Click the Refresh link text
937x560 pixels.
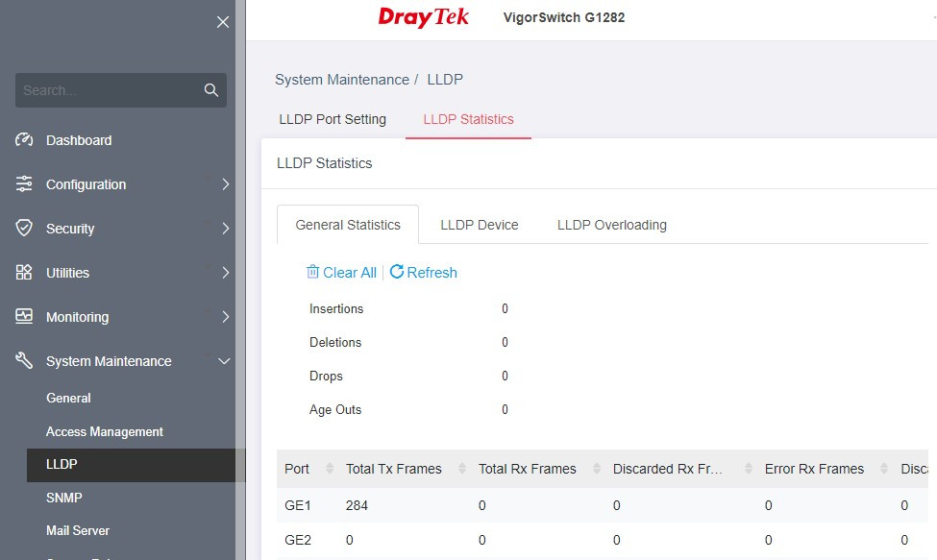[432, 273]
